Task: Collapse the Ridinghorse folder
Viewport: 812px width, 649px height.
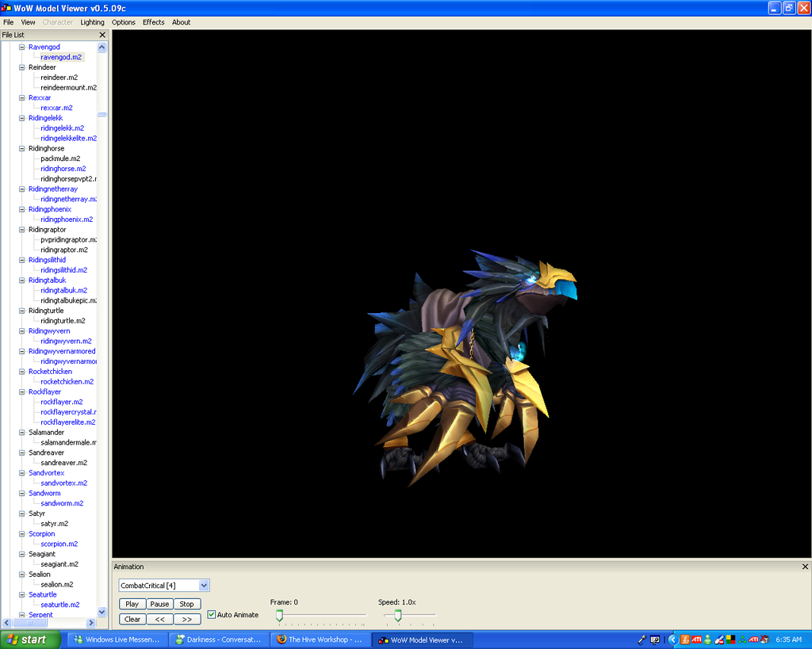Action: pyautogui.click(x=21, y=148)
